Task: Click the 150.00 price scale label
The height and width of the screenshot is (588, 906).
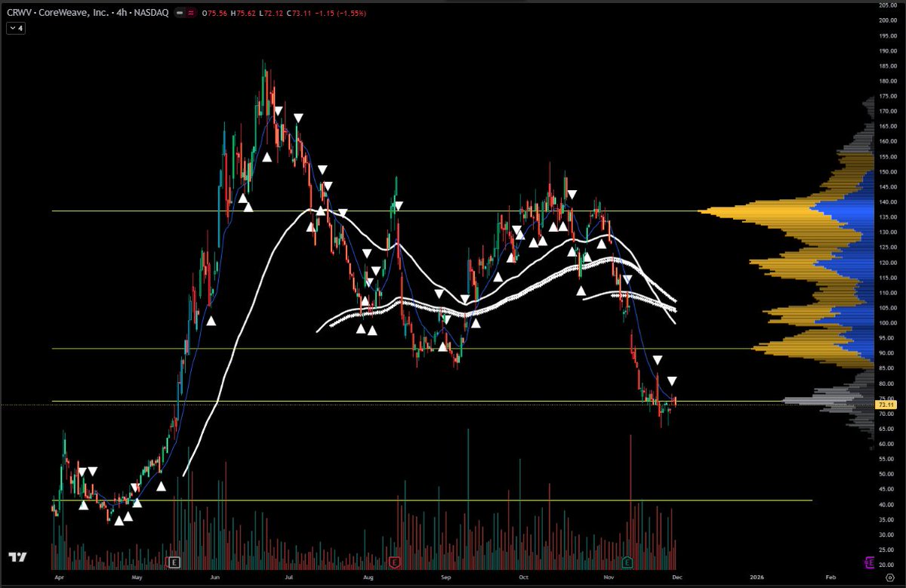Action: [886, 171]
